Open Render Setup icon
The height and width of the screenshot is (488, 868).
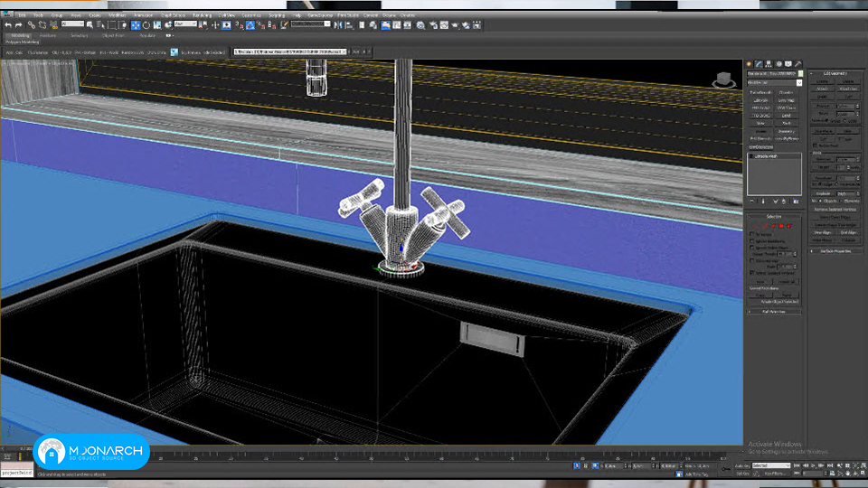pyautogui.click(x=433, y=25)
